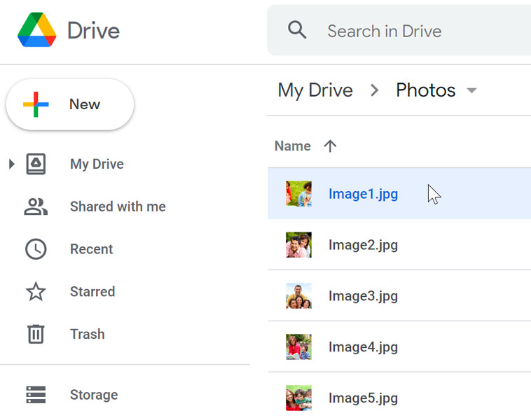Click the My Drive sidebar icon

[36, 164]
